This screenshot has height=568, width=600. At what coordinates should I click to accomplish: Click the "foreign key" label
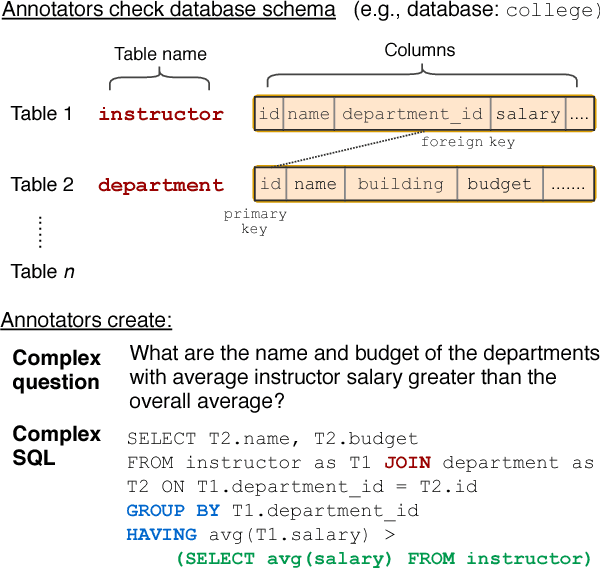pyautogui.click(x=467, y=142)
